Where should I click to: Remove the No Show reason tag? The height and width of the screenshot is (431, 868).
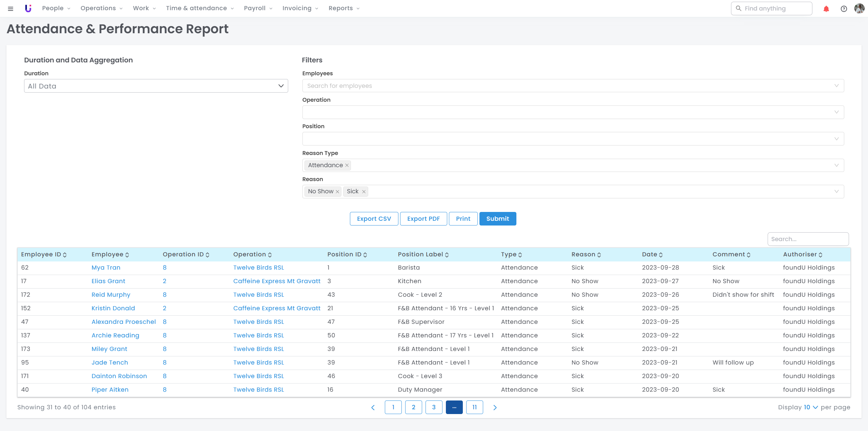(337, 192)
